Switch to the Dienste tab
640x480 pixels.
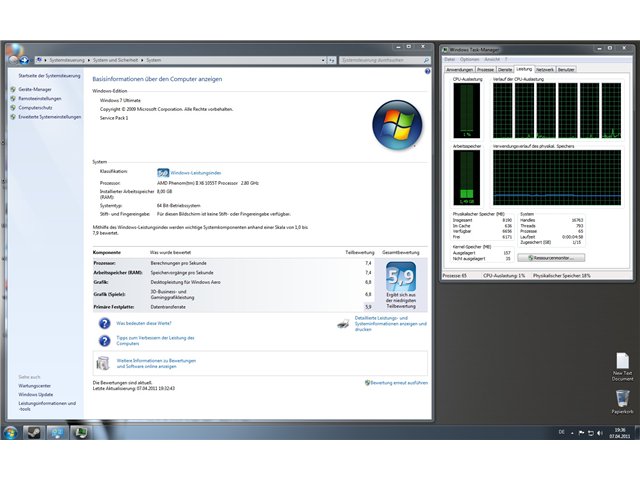click(x=505, y=70)
